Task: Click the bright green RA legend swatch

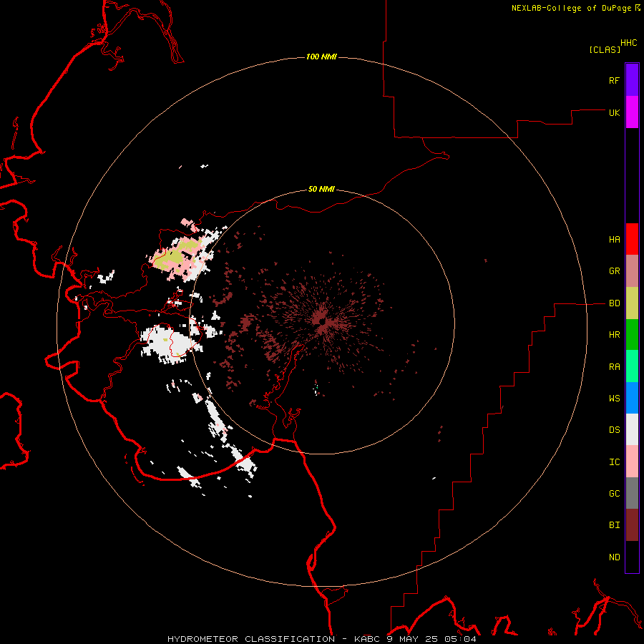Action: coord(632,366)
